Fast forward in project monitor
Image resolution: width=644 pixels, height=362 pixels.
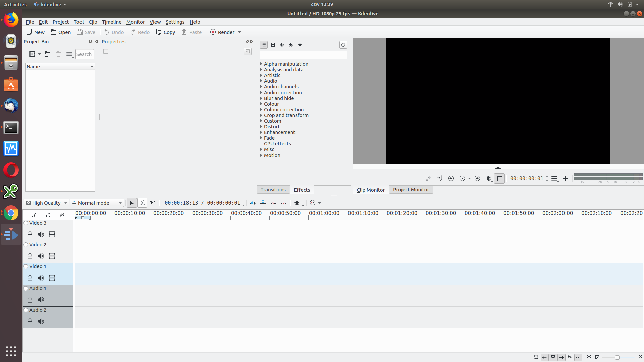[x=477, y=178]
